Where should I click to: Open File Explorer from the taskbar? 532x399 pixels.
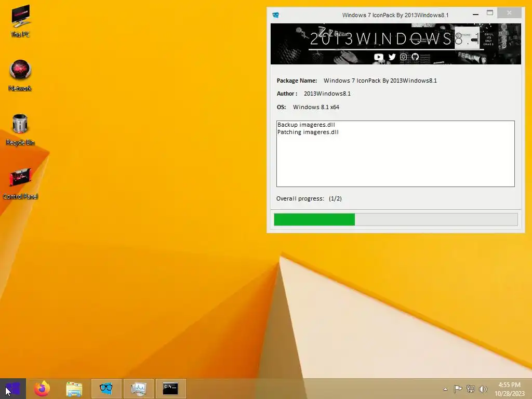tap(74, 389)
